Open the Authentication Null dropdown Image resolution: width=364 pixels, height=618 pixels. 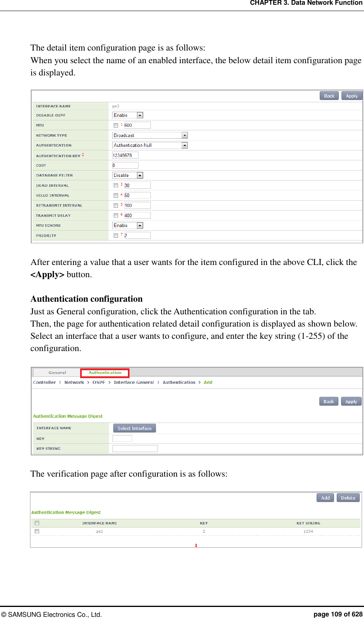tap(150, 145)
